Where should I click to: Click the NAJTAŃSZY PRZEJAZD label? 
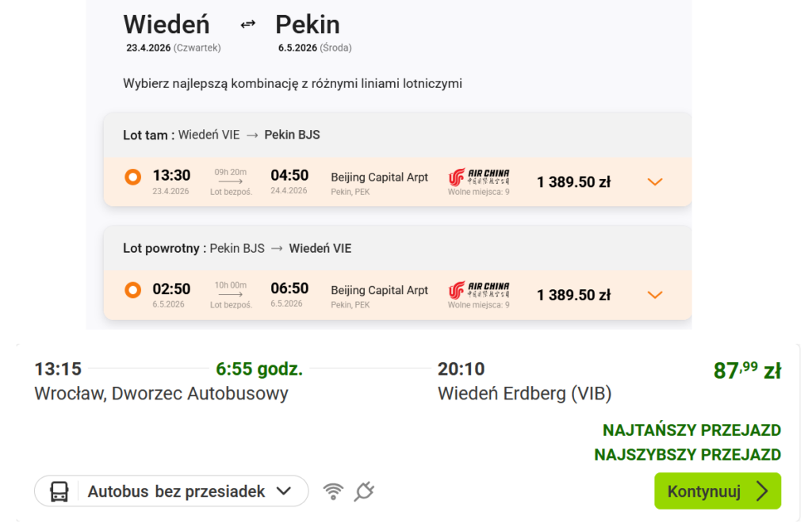click(691, 430)
